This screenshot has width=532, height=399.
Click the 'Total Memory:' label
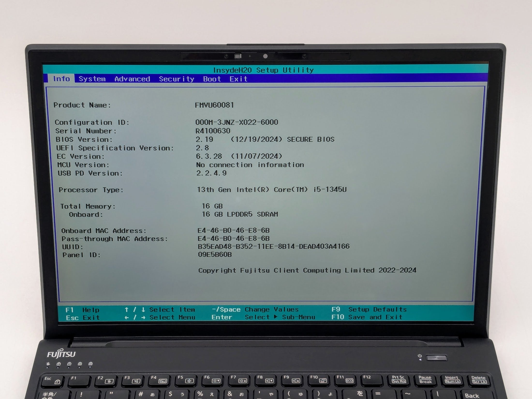click(x=88, y=206)
